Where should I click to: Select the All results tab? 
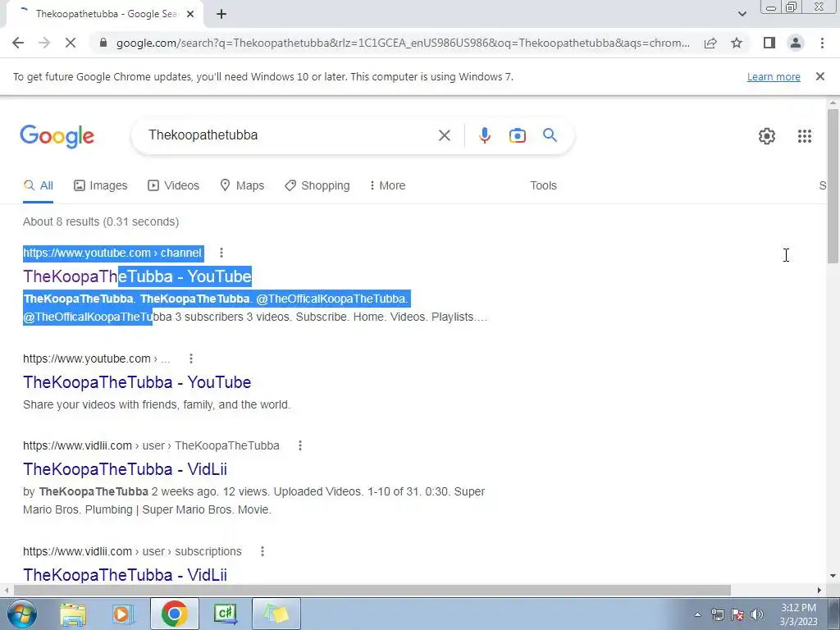(x=38, y=185)
